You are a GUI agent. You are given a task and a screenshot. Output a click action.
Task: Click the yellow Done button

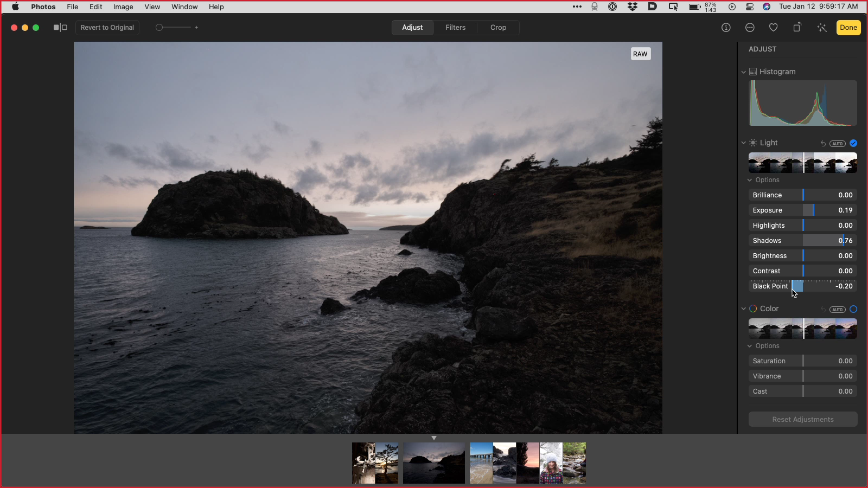pos(848,28)
